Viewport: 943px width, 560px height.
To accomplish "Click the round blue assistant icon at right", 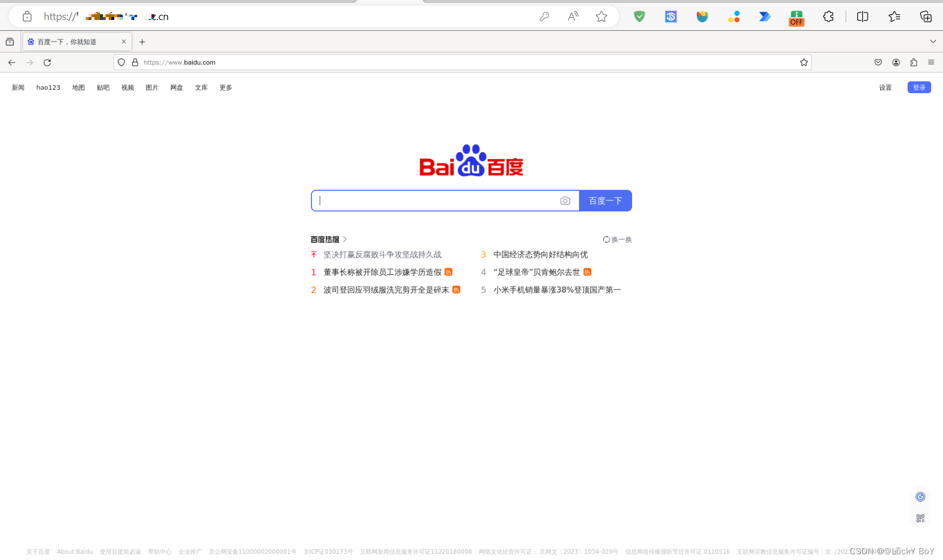I will tap(920, 497).
